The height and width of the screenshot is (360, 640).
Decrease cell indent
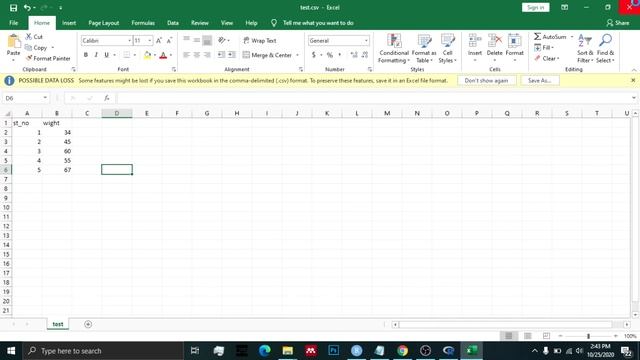tap(221, 55)
